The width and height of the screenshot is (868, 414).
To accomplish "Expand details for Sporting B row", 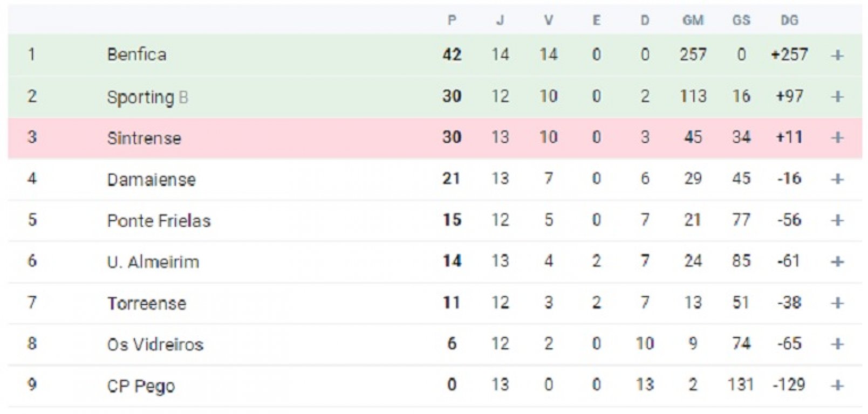I will 837,96.
